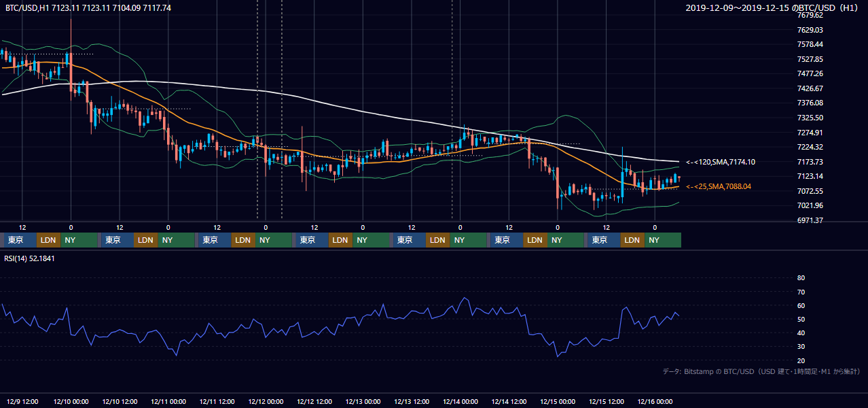Click the 12/15 00:00 date label
The height and width of the screenshot is (408, 868).
558,401
